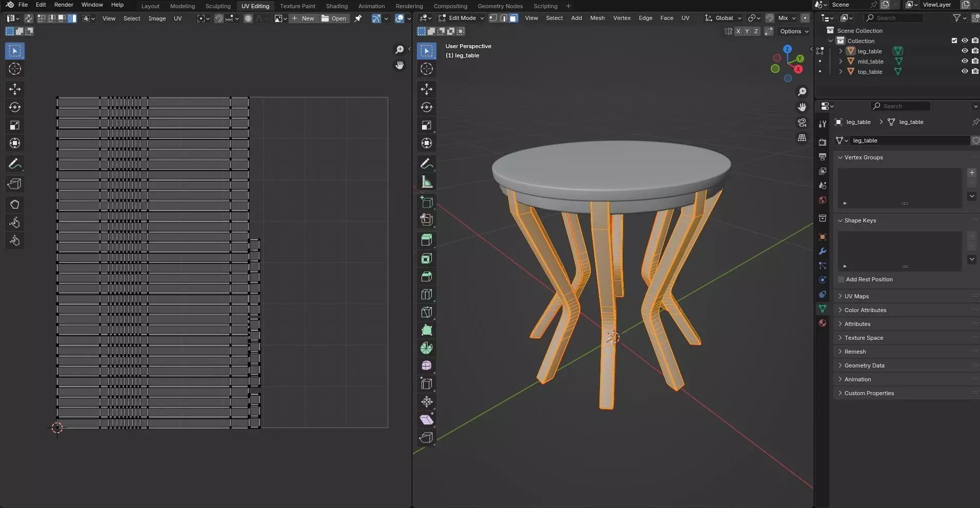Select the Annotate tool in 3D viewport
980x508 pixels.
pyautogui.click(x=427, y=164)
